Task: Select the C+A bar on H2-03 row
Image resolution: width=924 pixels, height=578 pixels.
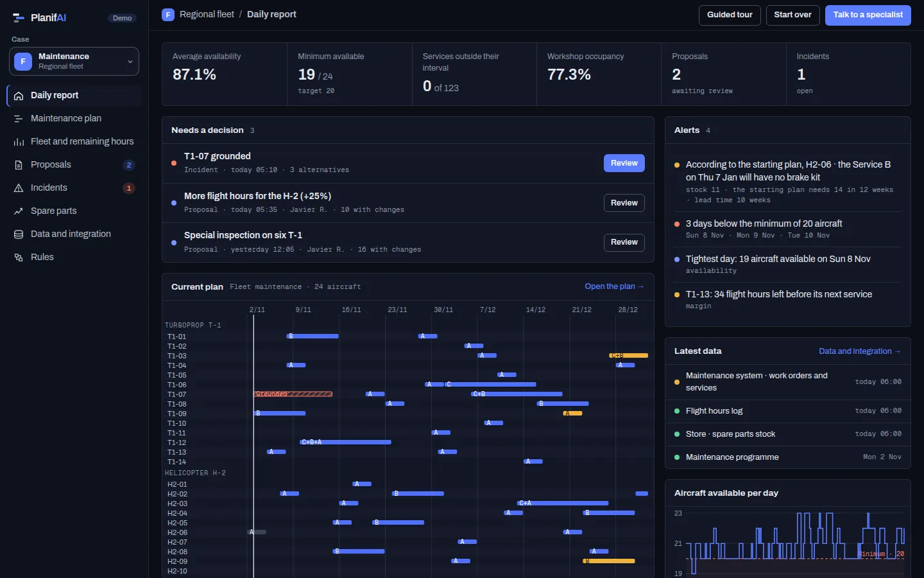Action: [x=563, y=504]
